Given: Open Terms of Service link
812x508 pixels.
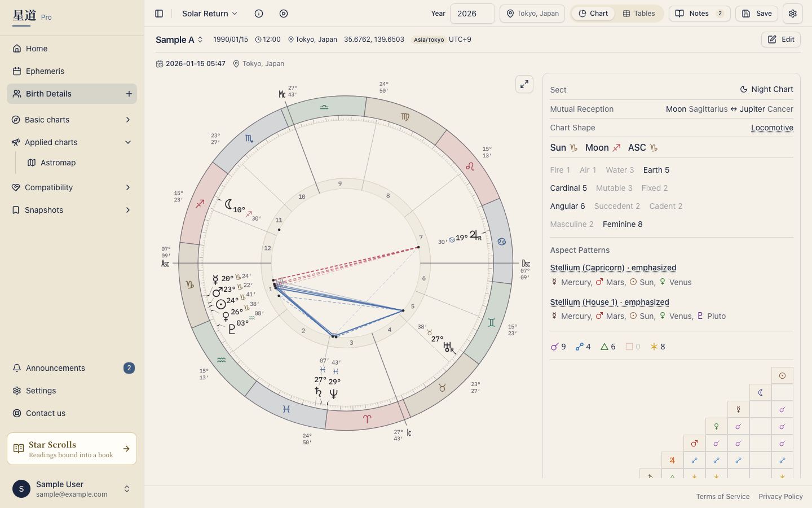Looking at the screenshot, I should (x=723, y=497).
